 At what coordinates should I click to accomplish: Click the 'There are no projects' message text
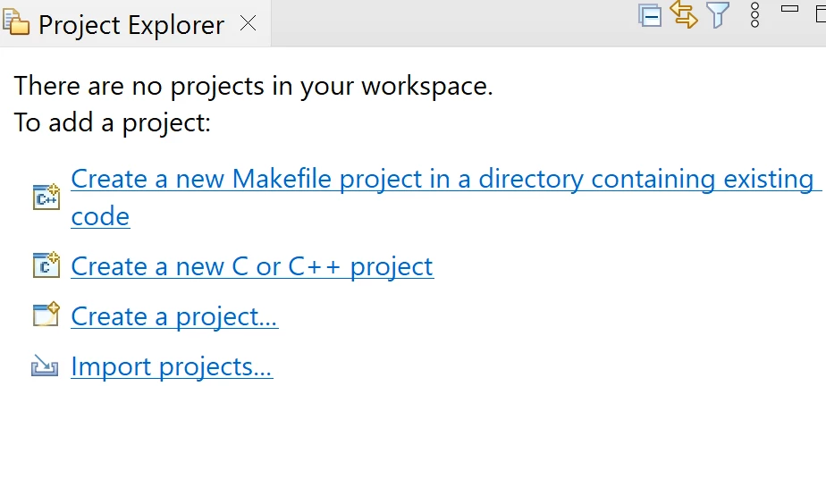253,86
